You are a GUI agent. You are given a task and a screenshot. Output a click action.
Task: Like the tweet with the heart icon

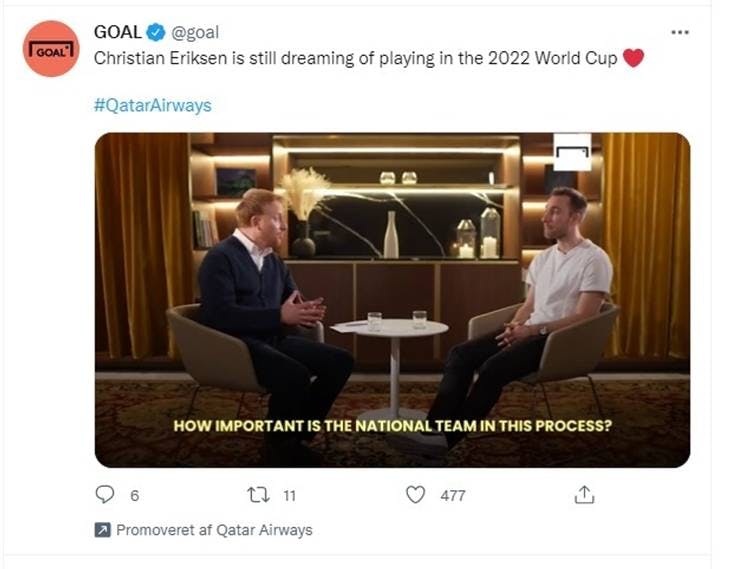tap(416, 494)
